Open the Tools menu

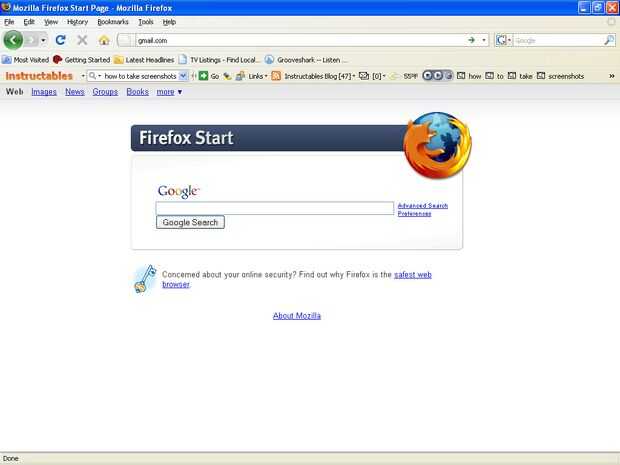[146, 22]
